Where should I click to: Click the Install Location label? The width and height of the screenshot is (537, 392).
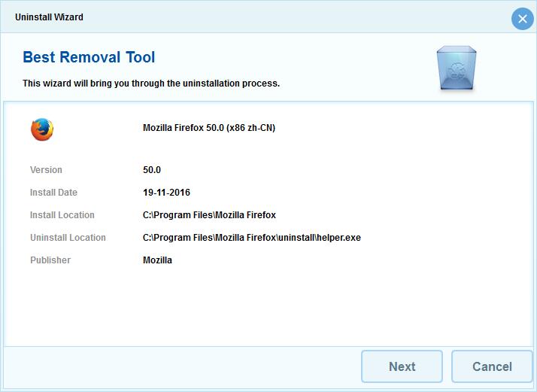pyautogui.click(x=62, y=215)
